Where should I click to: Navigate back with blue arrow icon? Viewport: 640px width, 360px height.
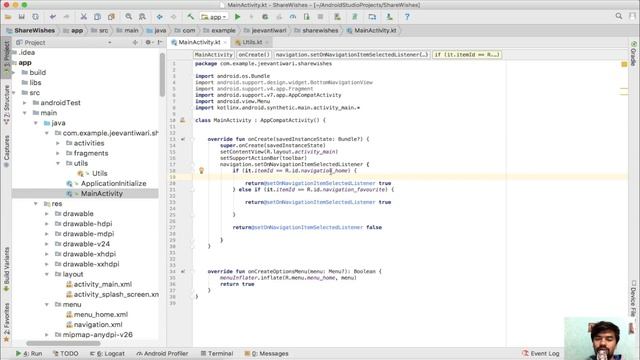pos(160,17)
